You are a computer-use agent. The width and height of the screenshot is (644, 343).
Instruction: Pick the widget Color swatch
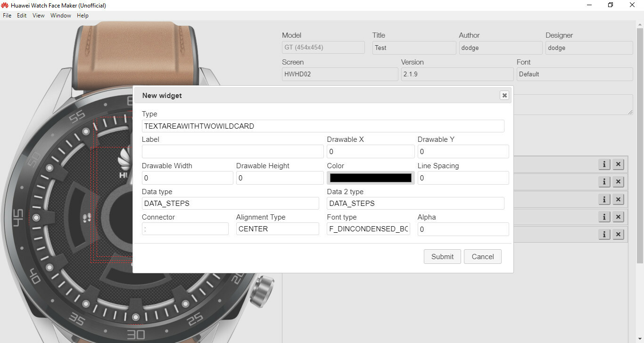pos(371,178)
